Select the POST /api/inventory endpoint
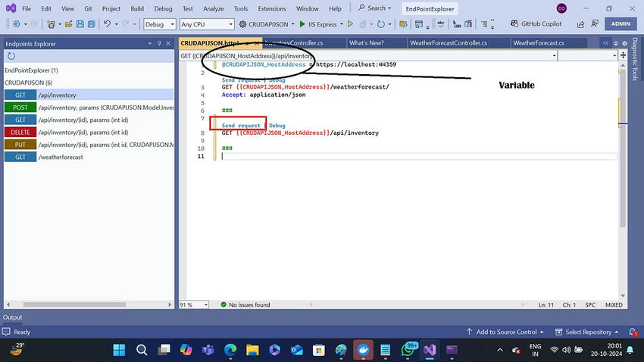 (89, 108)
